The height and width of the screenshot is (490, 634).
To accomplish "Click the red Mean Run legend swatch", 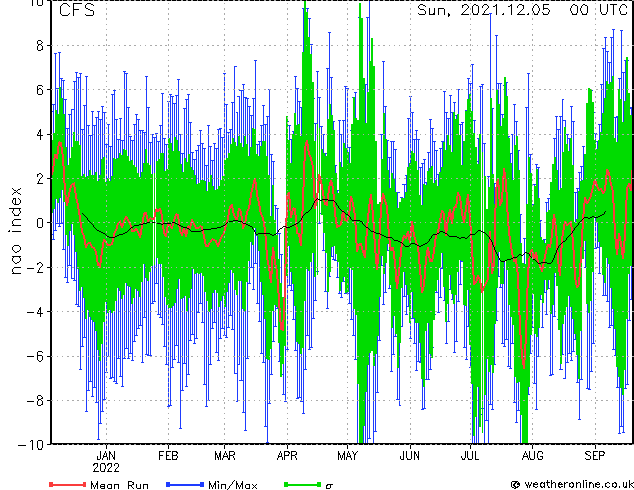I will pyautogui.click(x=67, y=484).
